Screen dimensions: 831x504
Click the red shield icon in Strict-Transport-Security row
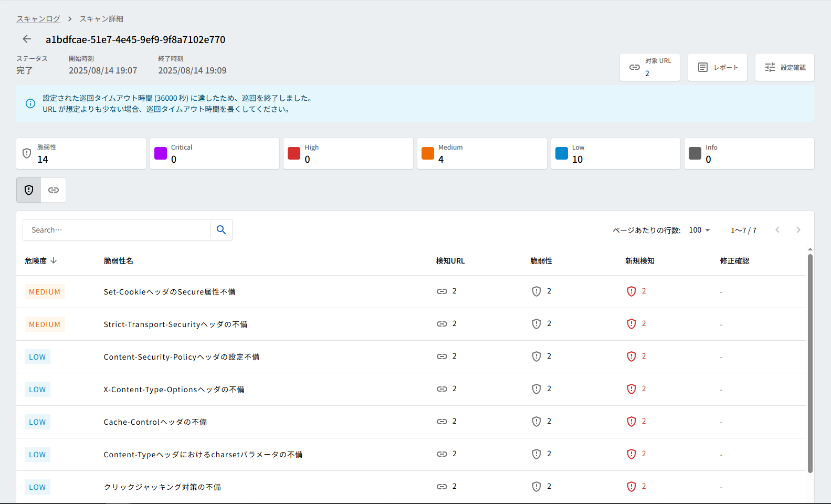coord(632,324)
